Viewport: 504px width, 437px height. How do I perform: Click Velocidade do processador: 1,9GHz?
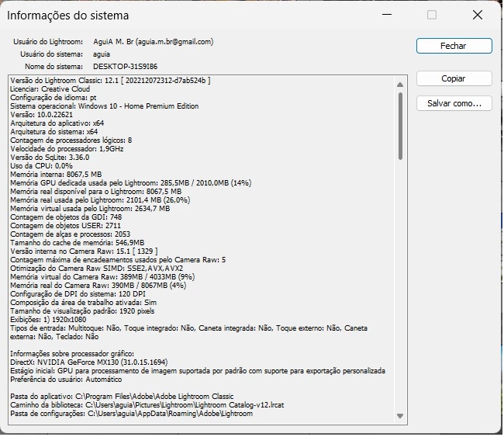[x=67, y=149]
